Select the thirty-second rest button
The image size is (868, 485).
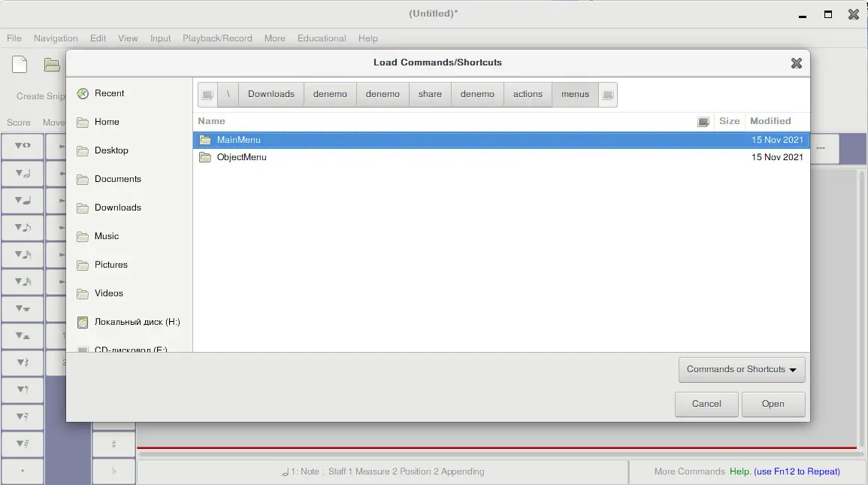pyautogui.click(x=23, y=444)
